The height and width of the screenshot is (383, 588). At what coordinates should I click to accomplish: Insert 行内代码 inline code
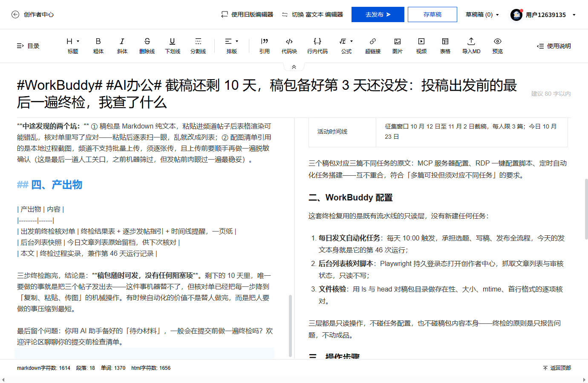point(317,46)
